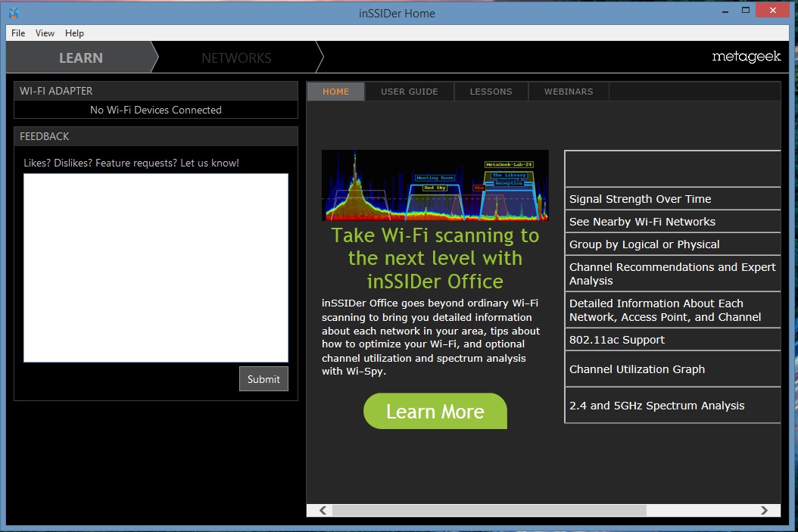Maximize the inSSIDer Home window
This screenshot has height=532, width=798.
(x=746, y=11)
